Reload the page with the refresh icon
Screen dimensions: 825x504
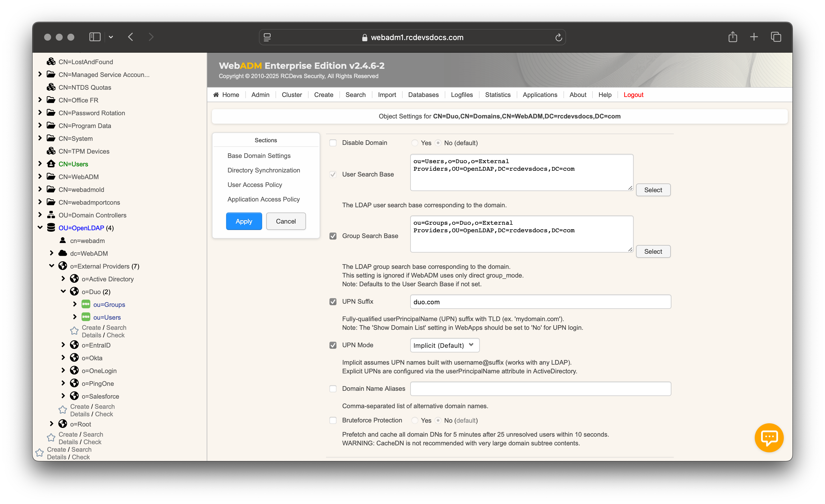pos(558,37)
